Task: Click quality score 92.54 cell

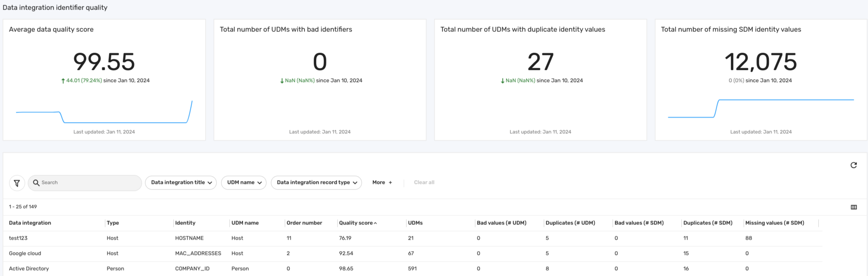Action: tap(346, 253)
